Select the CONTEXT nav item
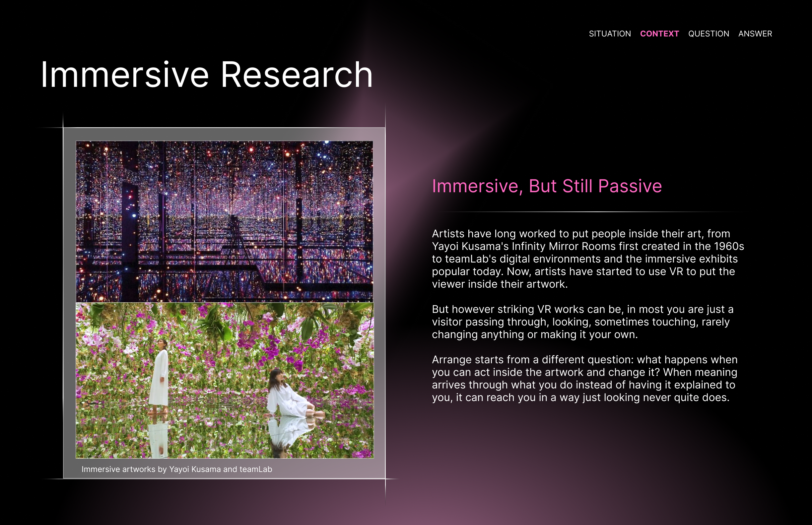The image size is (812, 525). 659,34
